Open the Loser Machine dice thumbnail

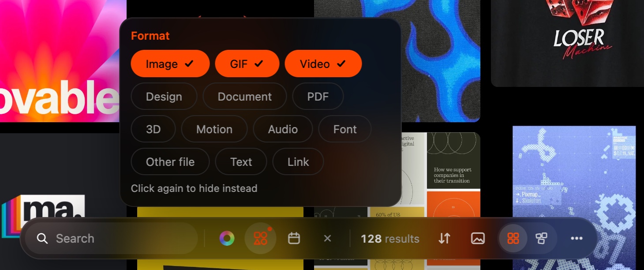click(x=567, y=43)
